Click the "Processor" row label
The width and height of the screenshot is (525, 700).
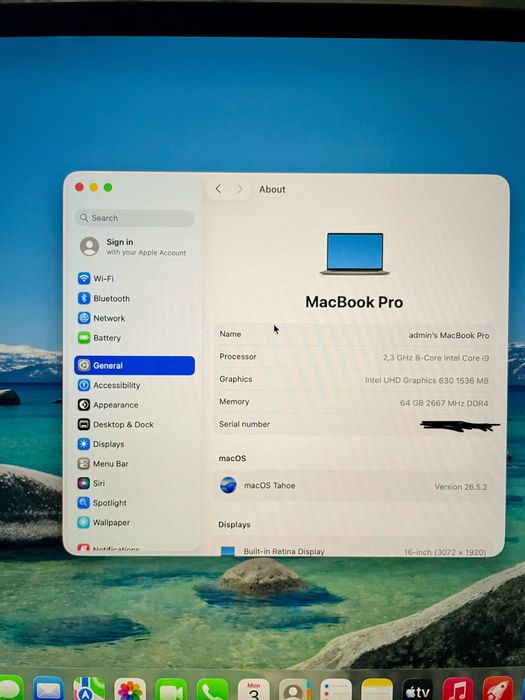point(238,357)
